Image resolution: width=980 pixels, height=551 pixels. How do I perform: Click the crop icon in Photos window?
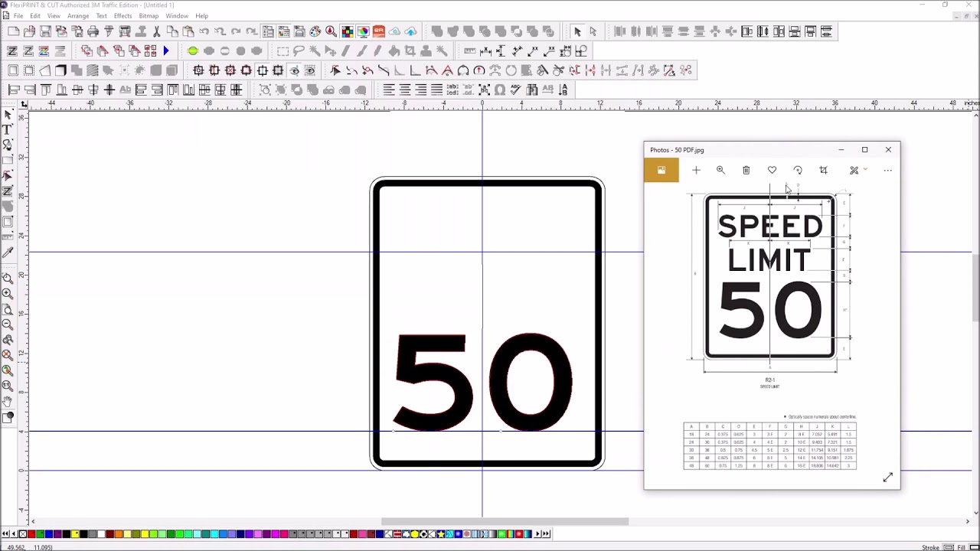[x=823, y=170]
